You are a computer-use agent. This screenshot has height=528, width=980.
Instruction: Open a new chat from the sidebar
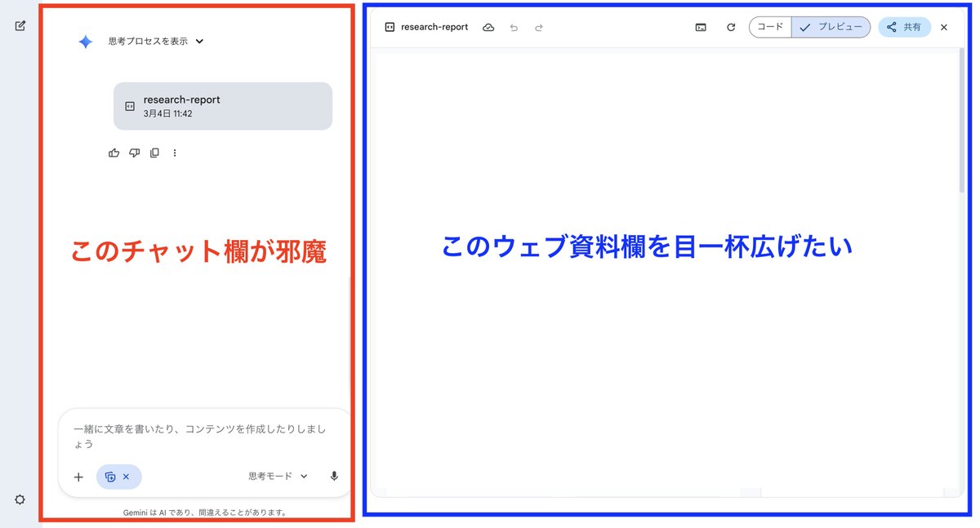click(19, 25)
